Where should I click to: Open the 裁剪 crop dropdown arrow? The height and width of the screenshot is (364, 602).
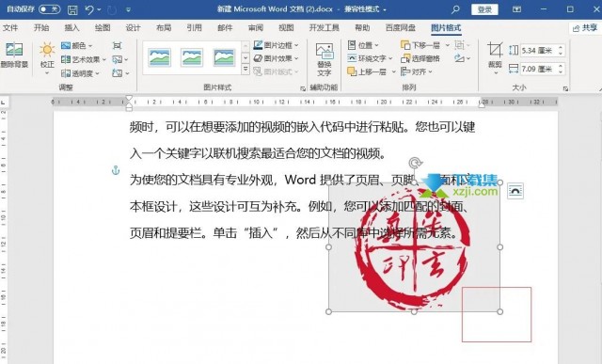click(x=496, y=73)
